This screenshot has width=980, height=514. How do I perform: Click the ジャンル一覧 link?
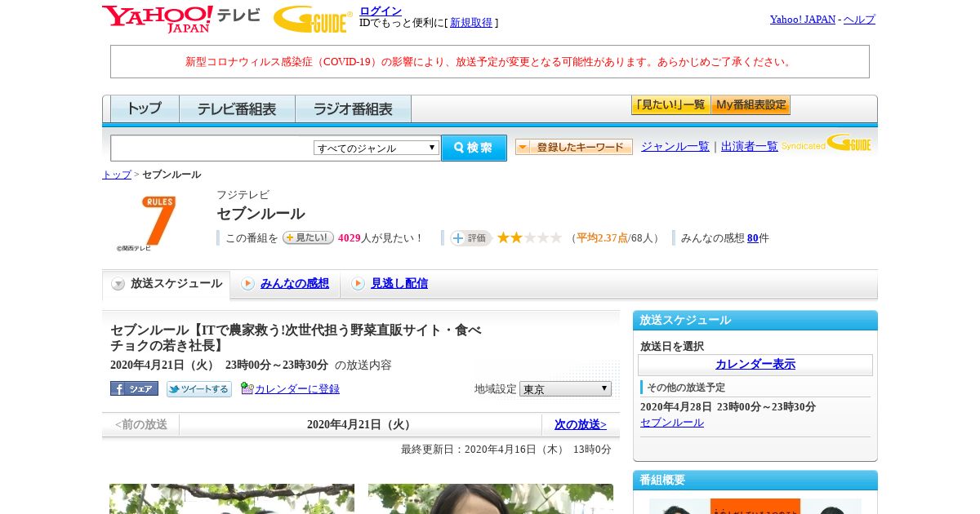point(675,146)
